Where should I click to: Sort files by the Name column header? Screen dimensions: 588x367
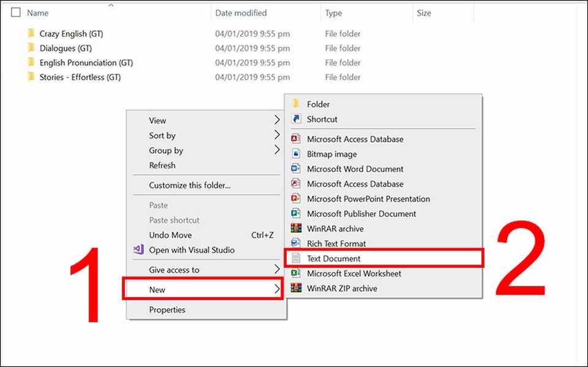[38, 13]
